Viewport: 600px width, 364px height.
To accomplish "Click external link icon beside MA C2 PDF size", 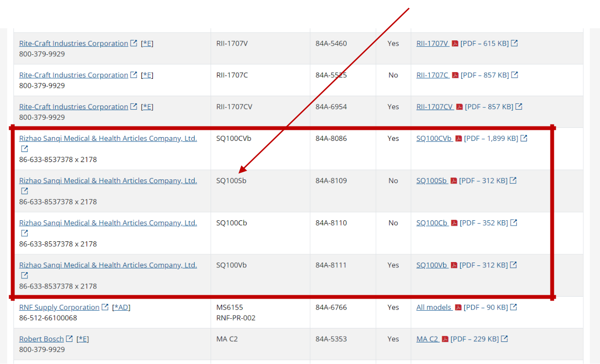I will click(x=504, y=339).
